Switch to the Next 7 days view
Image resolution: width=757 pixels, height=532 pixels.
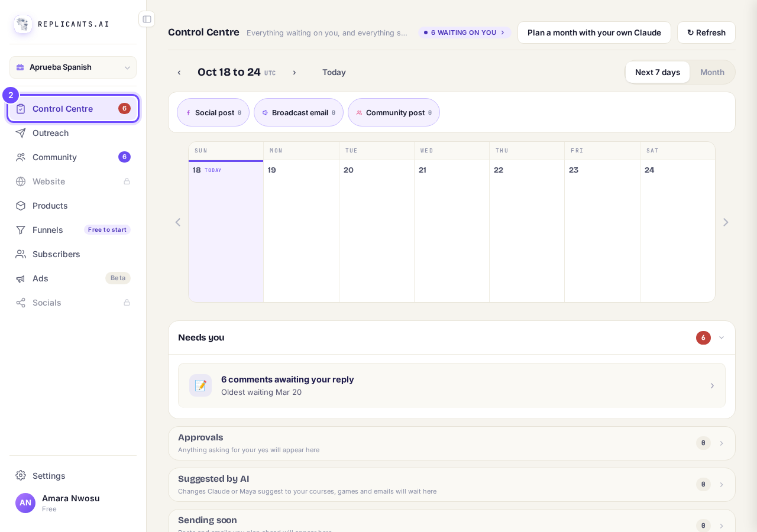pyautogui.click(x=658, y=72)
